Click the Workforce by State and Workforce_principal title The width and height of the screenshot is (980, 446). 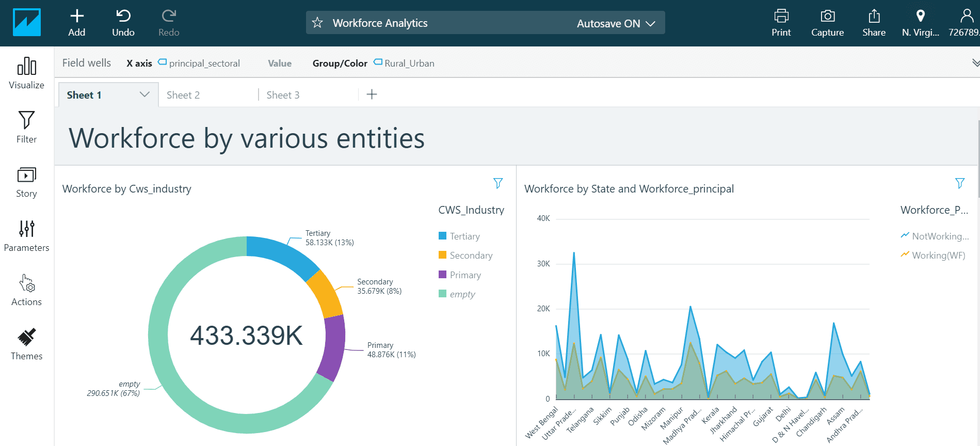coord(629,189)
